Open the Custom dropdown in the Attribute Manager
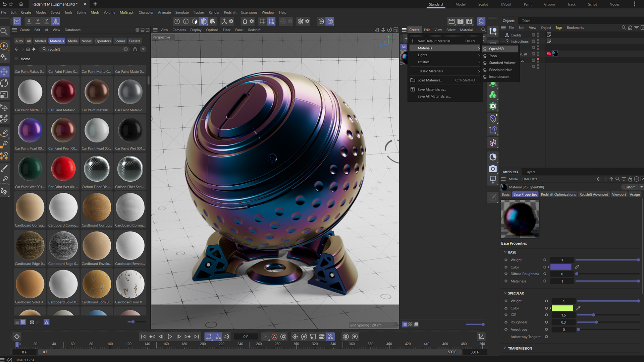Viewport: 644px width, 362px height. click(x=631, y=187)
